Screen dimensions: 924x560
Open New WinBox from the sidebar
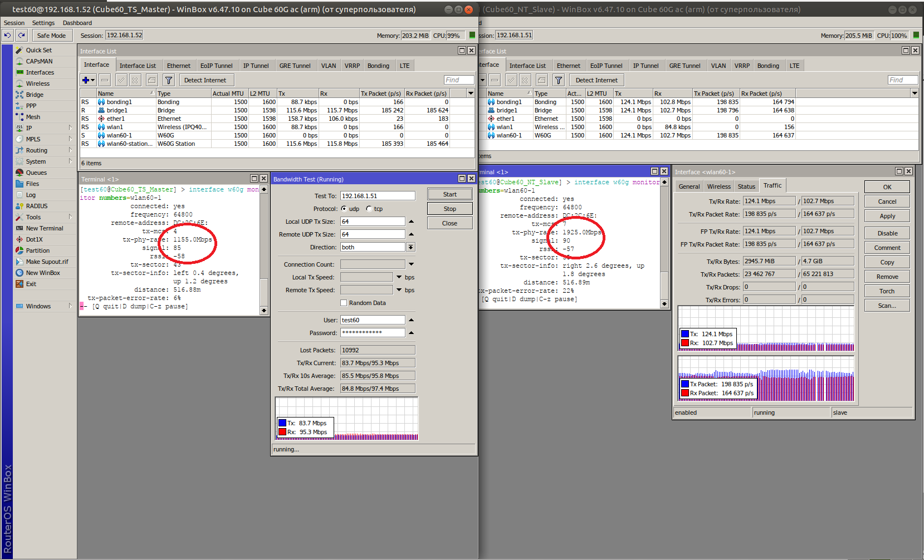pos(43,273)
